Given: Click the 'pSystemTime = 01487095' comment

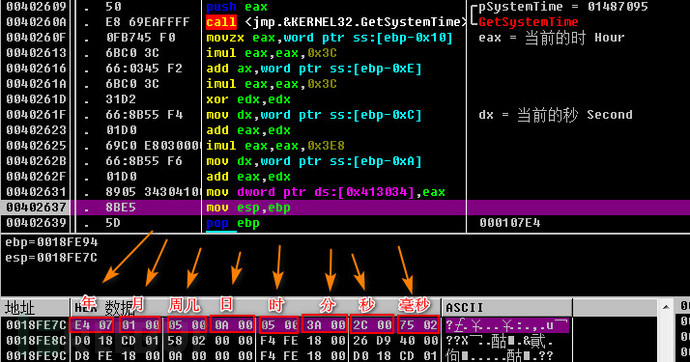Looking at the screenshot, I should pos(563,7).
